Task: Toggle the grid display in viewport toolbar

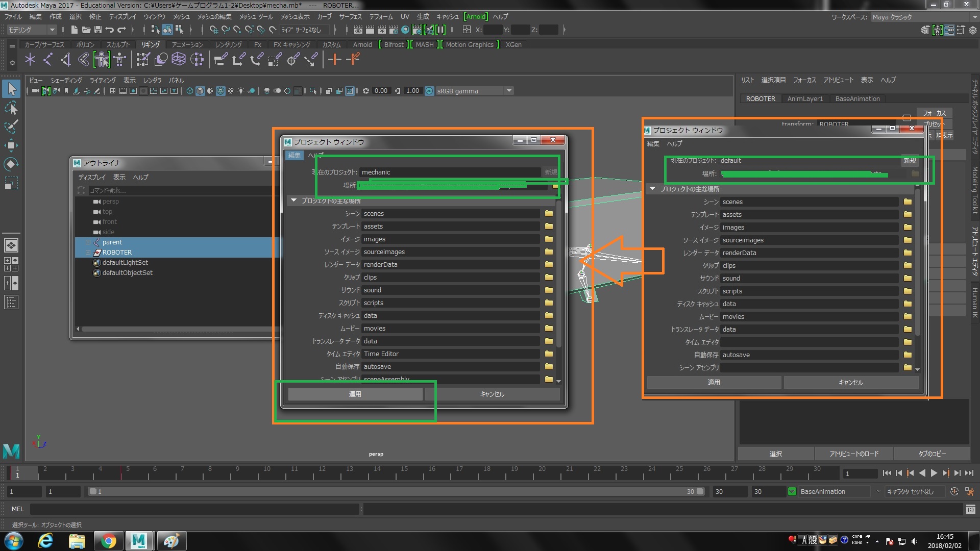Action: 112,91
